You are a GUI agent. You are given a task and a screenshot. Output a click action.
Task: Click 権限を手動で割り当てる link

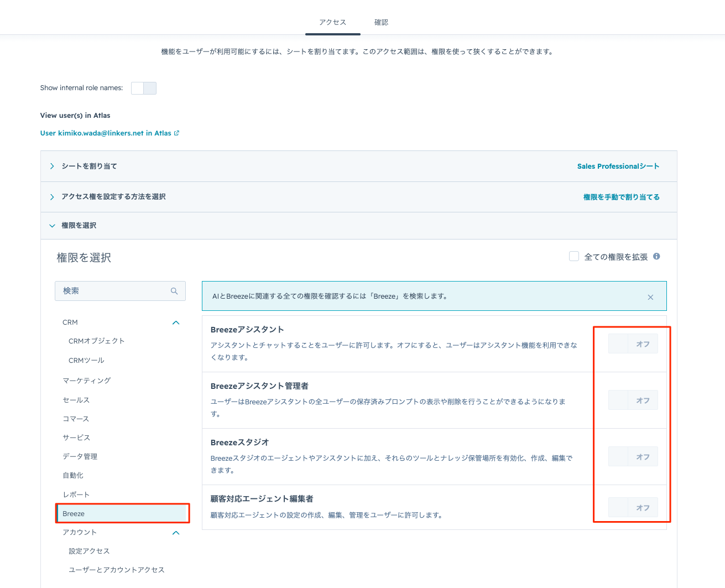click(622, 197)
